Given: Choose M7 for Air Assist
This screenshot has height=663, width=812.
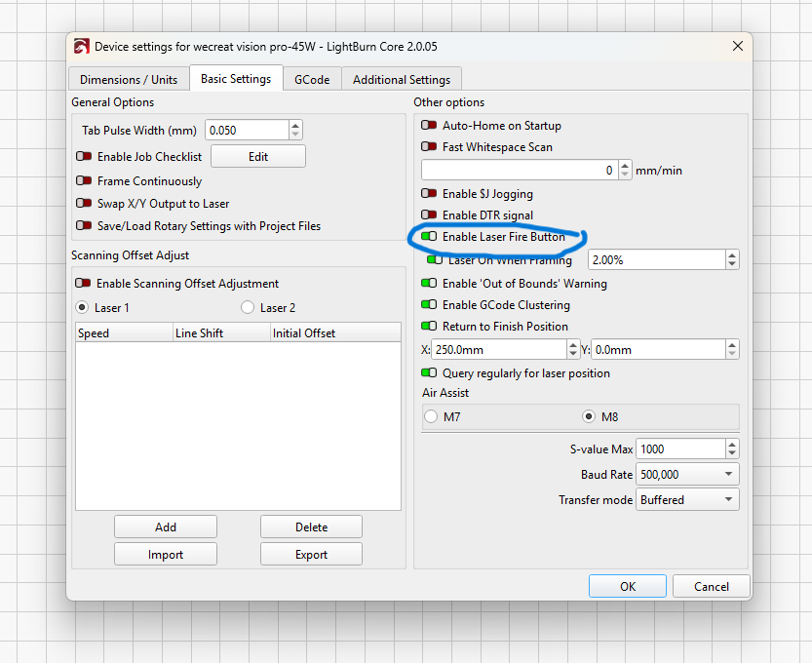Looking at the screenshot, I should [432, 417].
